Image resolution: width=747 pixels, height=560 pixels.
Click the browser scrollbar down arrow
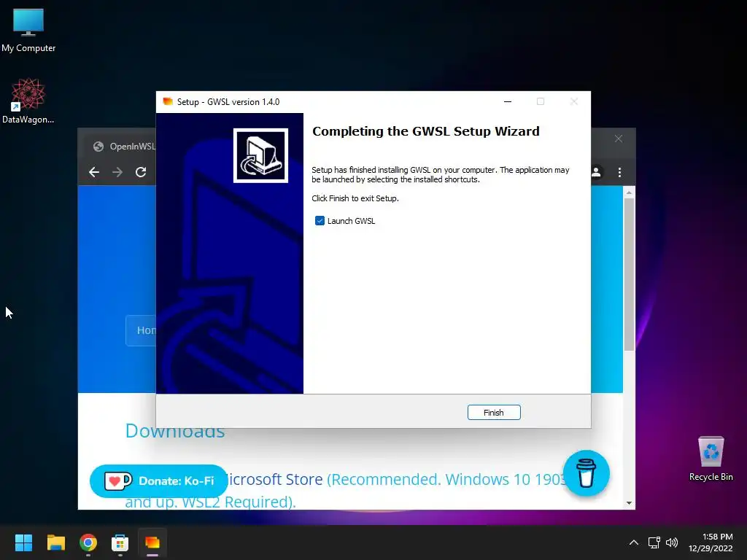click(629, 503)
